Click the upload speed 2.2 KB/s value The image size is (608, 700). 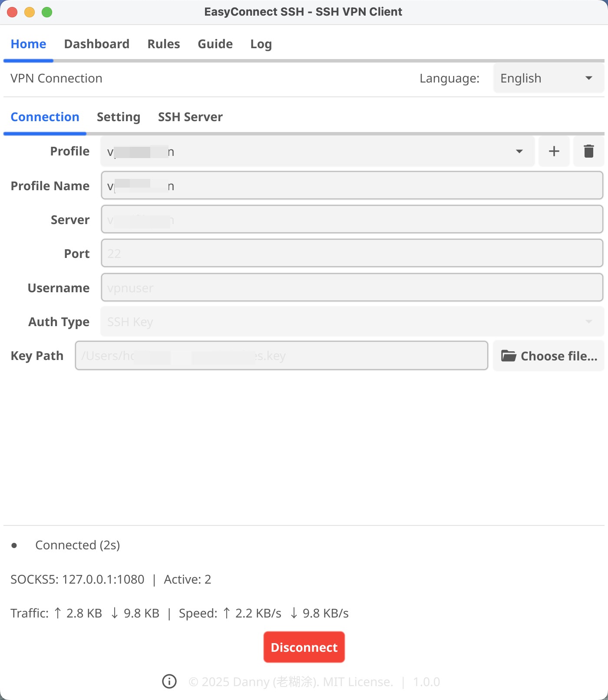[x=258, y=613]
